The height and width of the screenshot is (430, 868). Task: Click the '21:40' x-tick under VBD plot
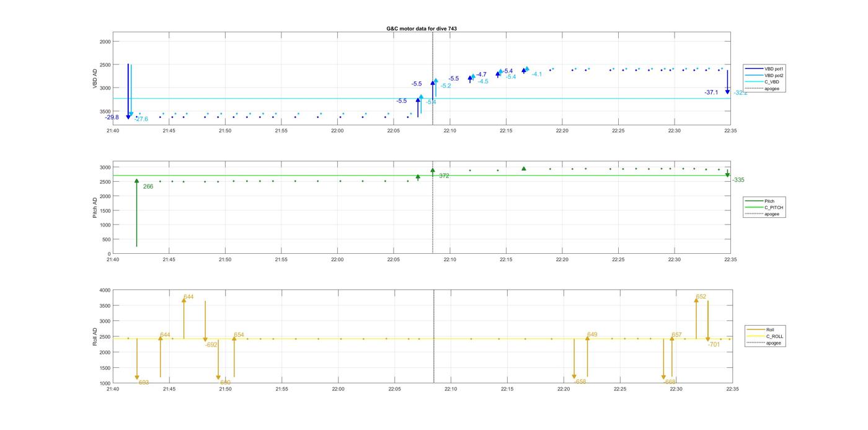point(113,131)
